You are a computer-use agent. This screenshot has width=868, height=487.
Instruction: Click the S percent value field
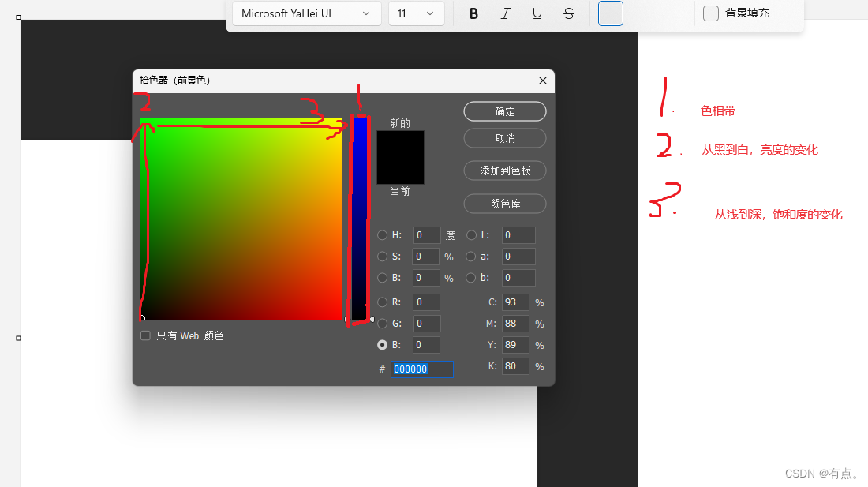coord(427,257)
